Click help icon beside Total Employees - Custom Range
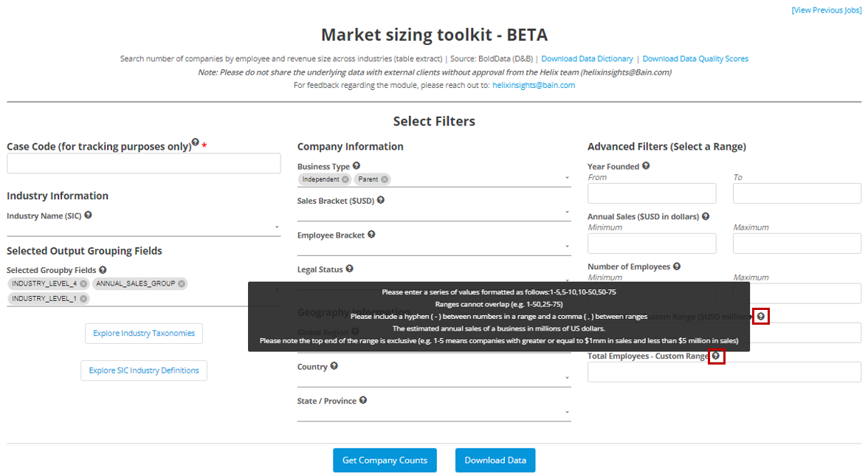 coord(715,356)
